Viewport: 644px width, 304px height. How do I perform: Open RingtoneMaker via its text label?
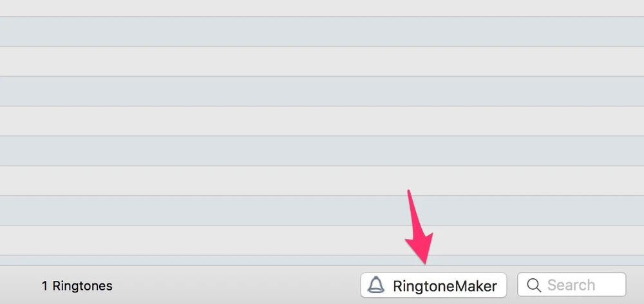(445, 285)
